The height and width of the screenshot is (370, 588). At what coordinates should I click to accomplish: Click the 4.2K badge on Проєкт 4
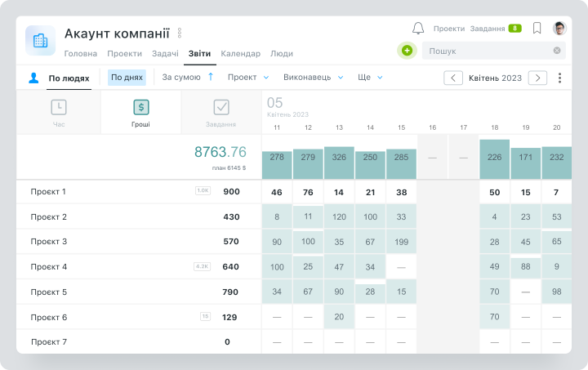click(x=203, y=266)
